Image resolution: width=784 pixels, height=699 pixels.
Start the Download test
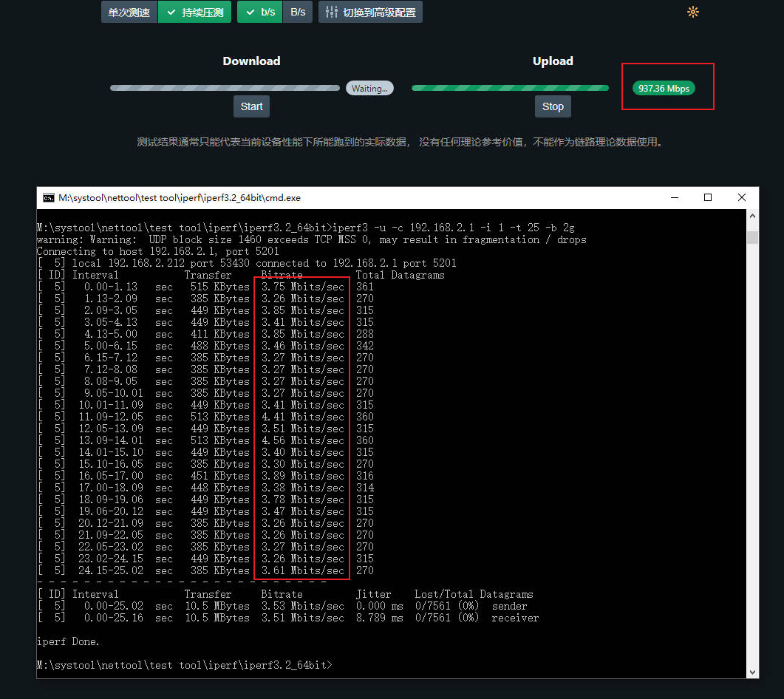click(251, 106)
